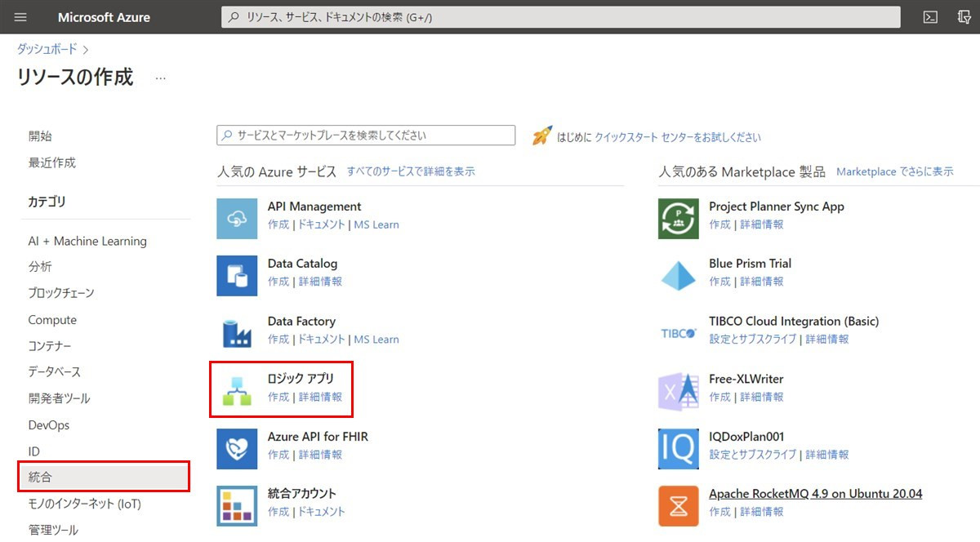Screen dimensions: 980x542
Task: Select the Compute category
Action: pyautogui.click(x=52, y=320)
